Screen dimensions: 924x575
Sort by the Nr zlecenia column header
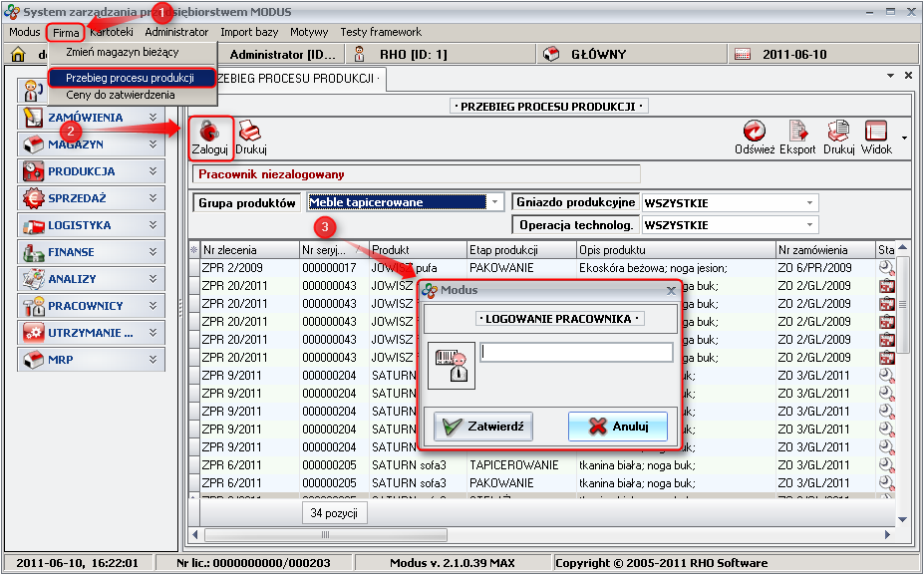click(249, 249)
